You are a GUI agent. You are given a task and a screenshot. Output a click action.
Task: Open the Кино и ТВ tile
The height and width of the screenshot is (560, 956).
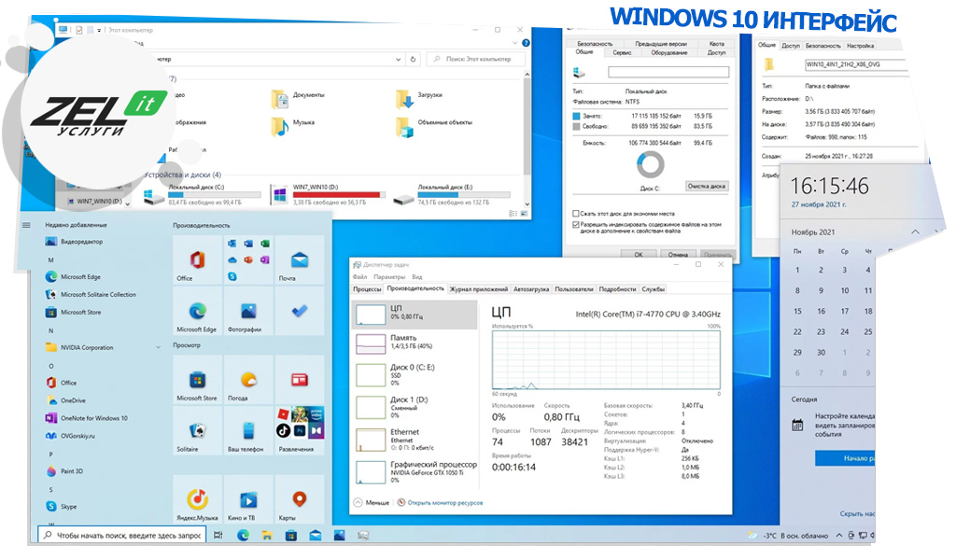click(248, 499)
